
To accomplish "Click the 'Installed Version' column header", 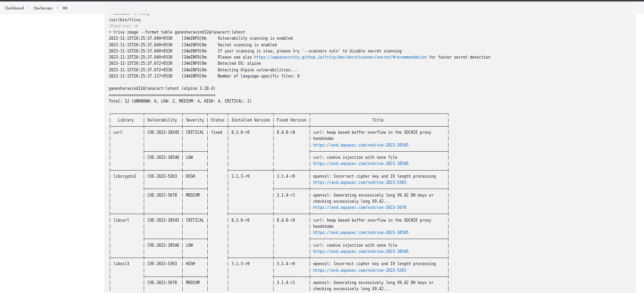I will click(250, 120).
